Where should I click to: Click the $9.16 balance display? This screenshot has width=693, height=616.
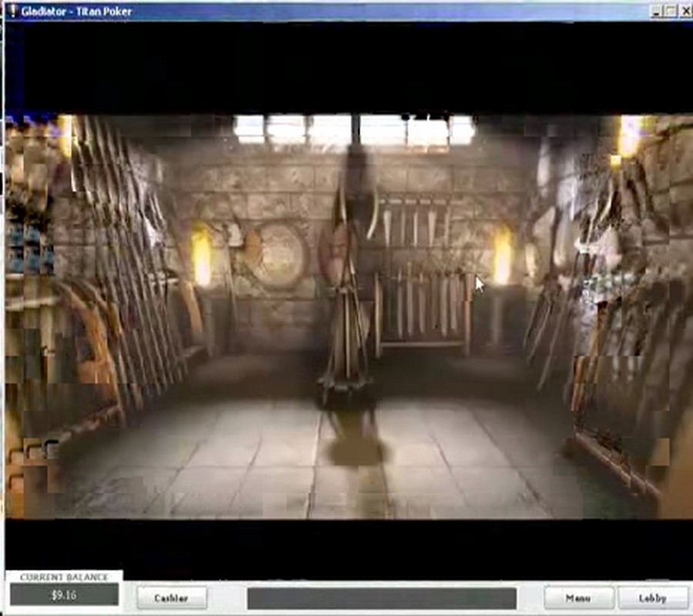point(64,594)
